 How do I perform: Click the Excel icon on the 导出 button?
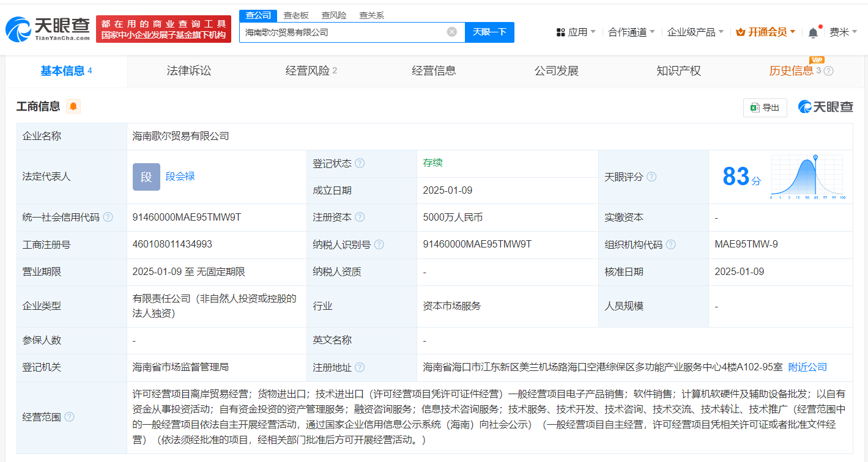(754, 107)
